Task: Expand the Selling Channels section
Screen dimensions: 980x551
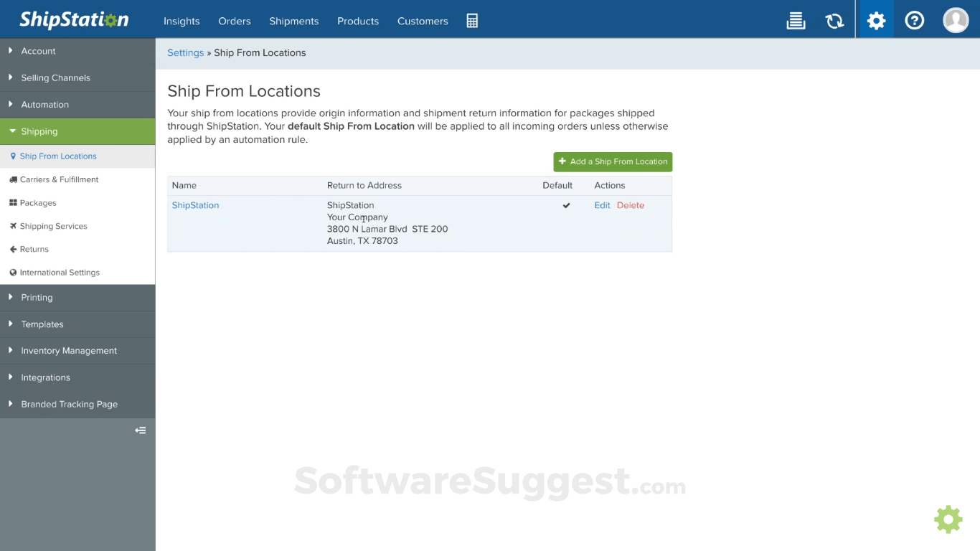Action: [x=55, y=77]
